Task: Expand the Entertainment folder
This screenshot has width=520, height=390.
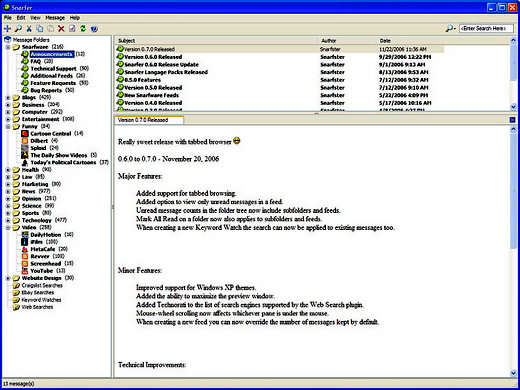Action: 8,120
